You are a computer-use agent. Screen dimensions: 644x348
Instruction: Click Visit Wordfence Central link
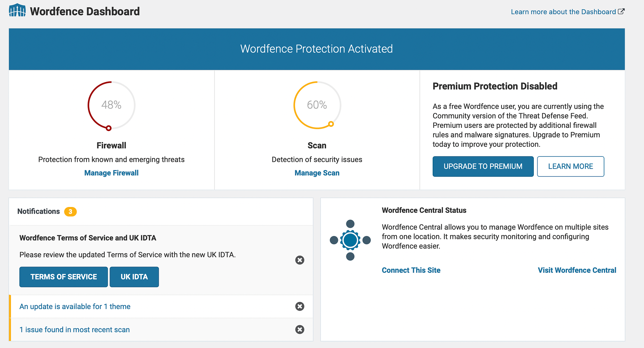click(577, 270)
